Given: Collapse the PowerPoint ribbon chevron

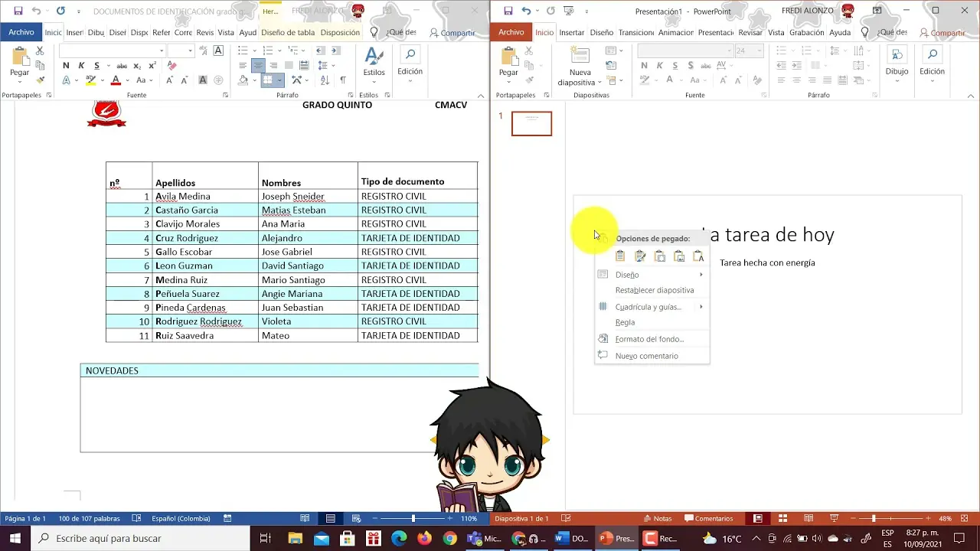Looking at the screenshot, I should coord(970,95).
